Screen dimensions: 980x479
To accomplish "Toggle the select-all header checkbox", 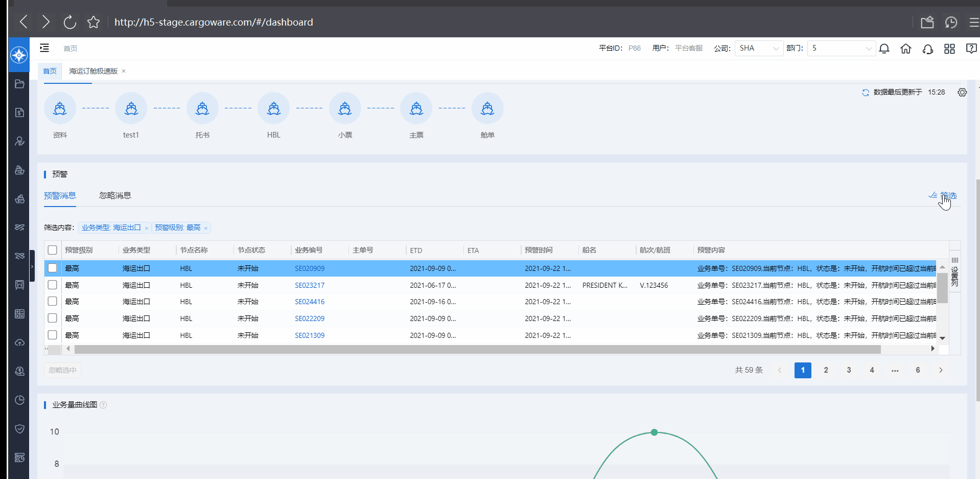I will click(x=53, y=250).
